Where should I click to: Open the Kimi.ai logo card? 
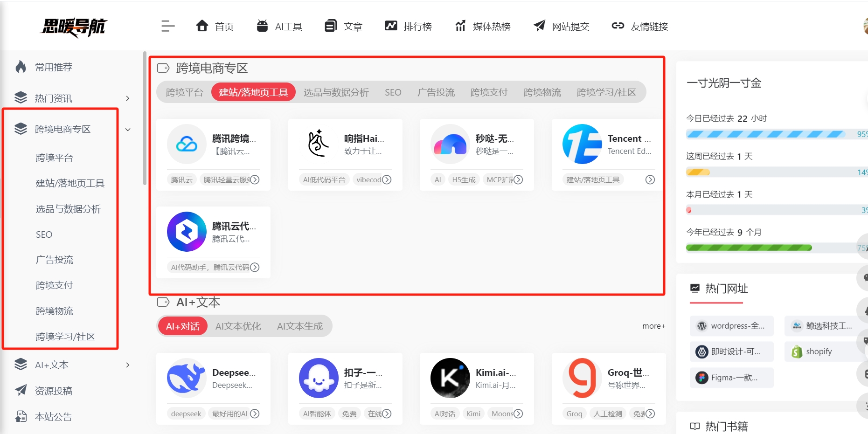pyautogui.click(x=450, y=378)
